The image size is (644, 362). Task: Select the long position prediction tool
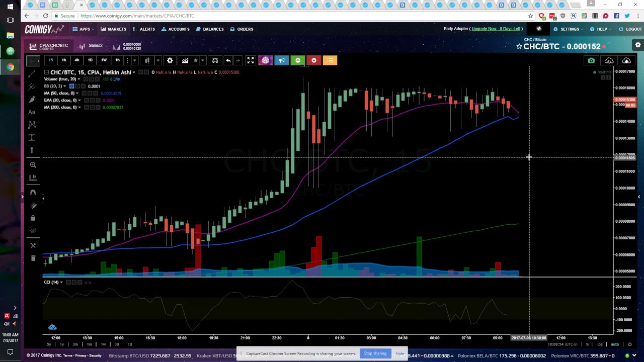coord(32,137)
